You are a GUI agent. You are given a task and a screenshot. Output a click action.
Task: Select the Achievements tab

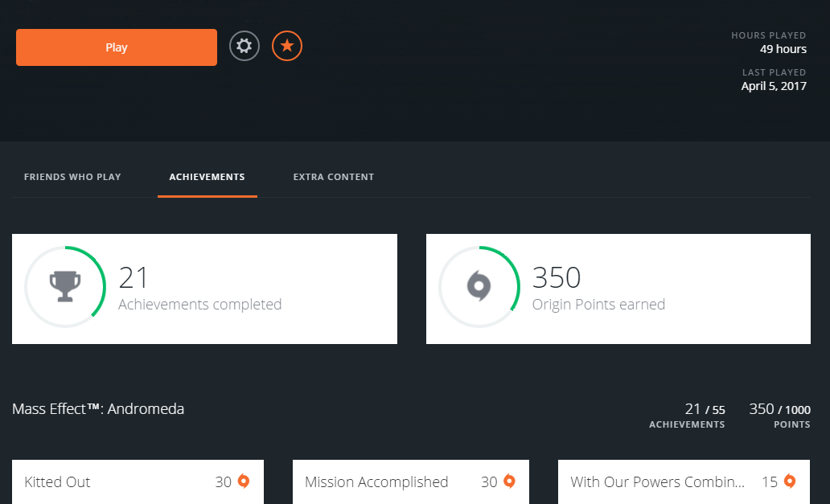click(207, 177)
